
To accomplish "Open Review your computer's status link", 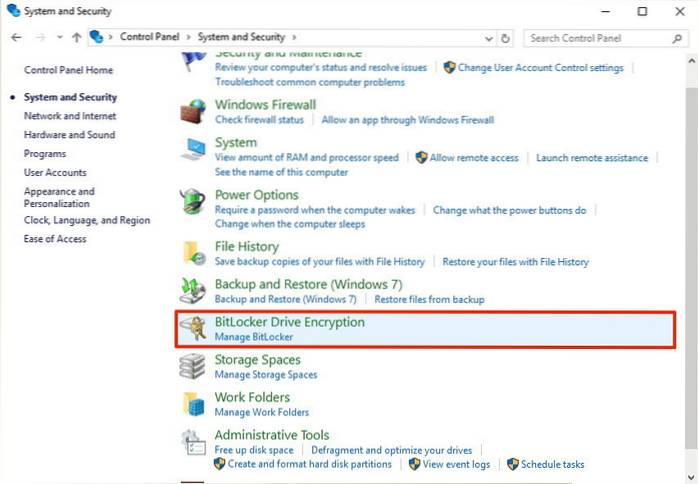I will (321, 67).
